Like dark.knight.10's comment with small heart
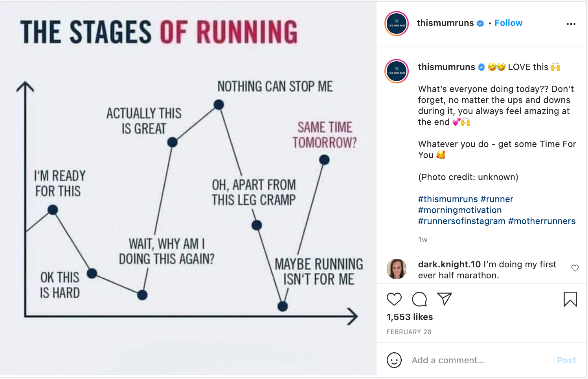Viewport: 588px width, 379px height. [x=575, y=268]
